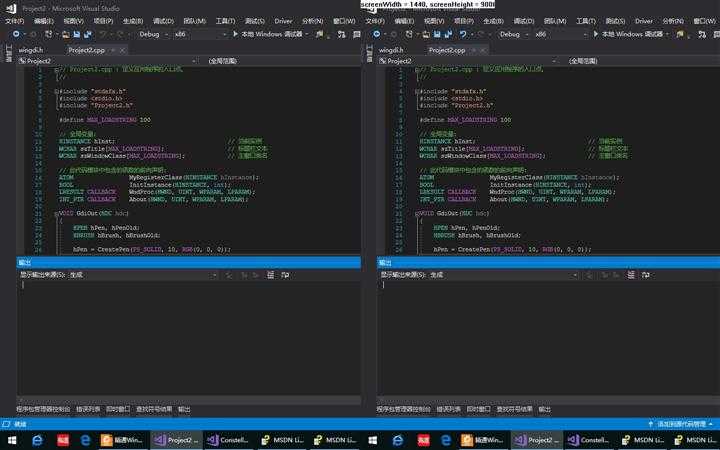Click Open File folder icon in left window
This screenshot has height=450, width=720.
[x=66, y=34]
